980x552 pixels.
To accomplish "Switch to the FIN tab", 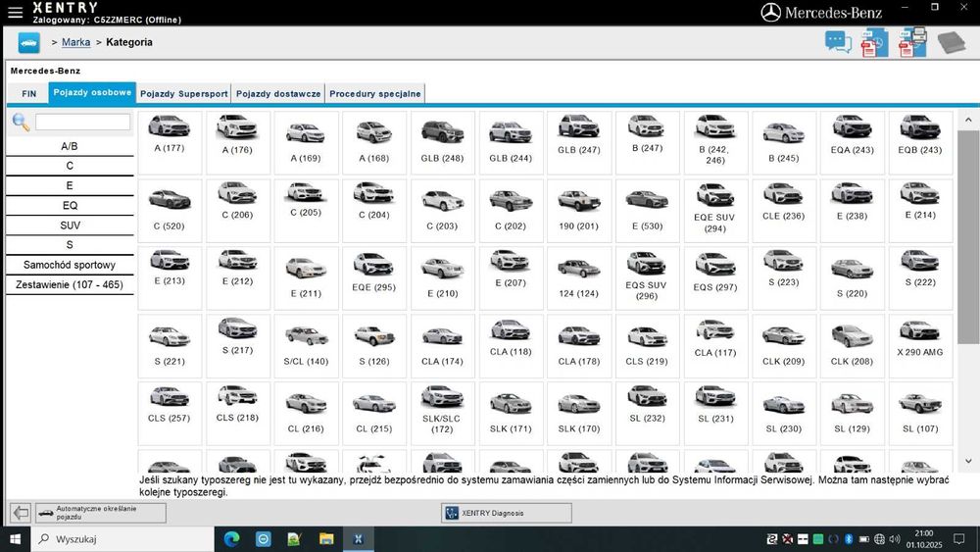I will [x=29, y=94].
